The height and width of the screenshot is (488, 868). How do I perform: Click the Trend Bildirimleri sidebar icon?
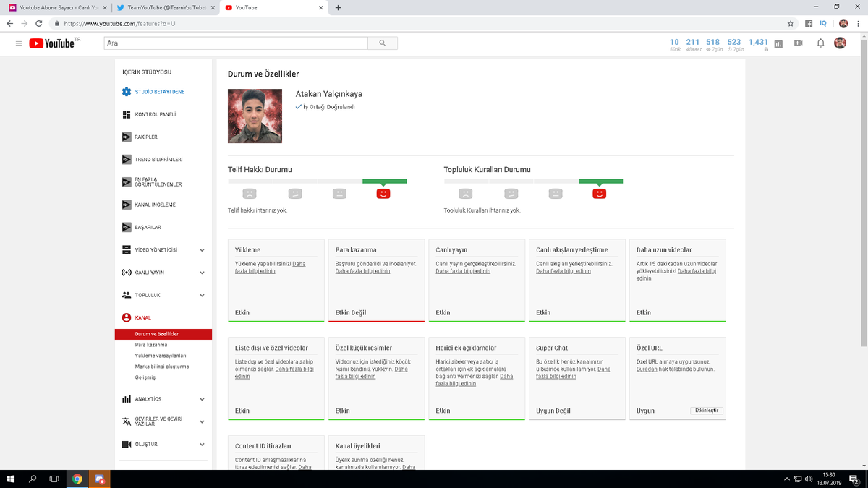pos(127,159)
